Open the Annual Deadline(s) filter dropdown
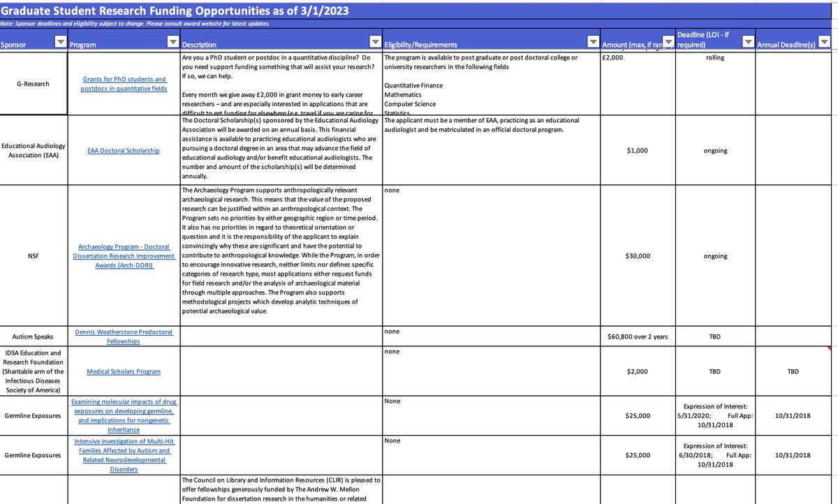Image resolution: width=838 pixels, height=504 pixels. coord(825,43)
